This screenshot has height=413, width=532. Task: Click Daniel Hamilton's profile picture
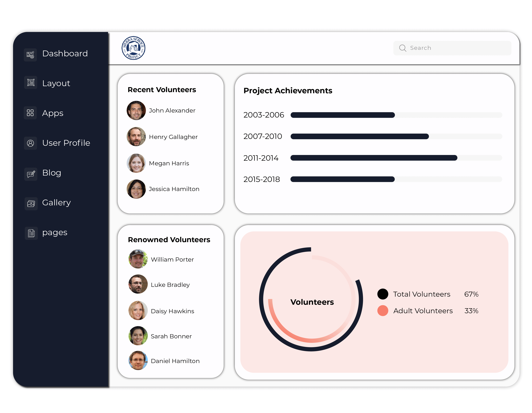tap(138, 360)
